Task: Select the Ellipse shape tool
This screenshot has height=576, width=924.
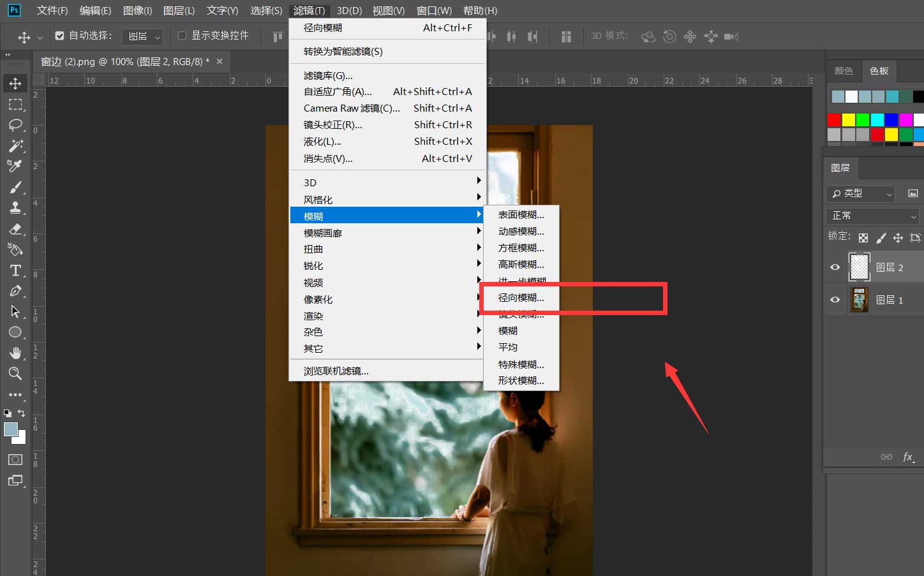Action: (x=15, y=332)
